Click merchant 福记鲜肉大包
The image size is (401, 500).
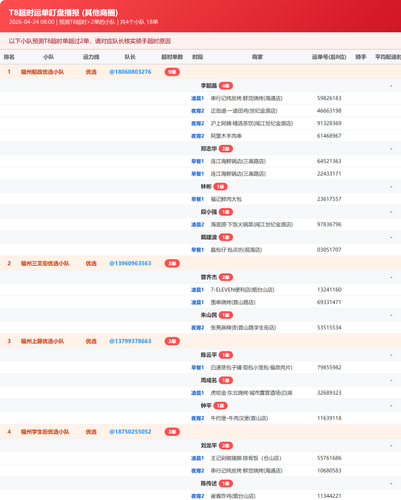click(226, 199)
